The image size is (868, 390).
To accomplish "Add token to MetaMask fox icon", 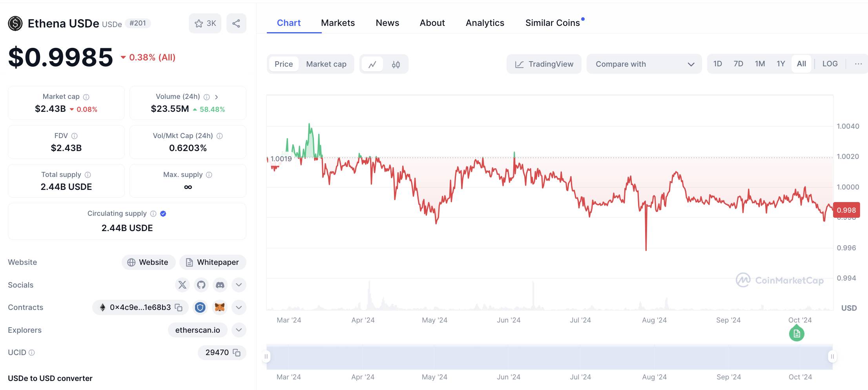I will coord(220,308).
